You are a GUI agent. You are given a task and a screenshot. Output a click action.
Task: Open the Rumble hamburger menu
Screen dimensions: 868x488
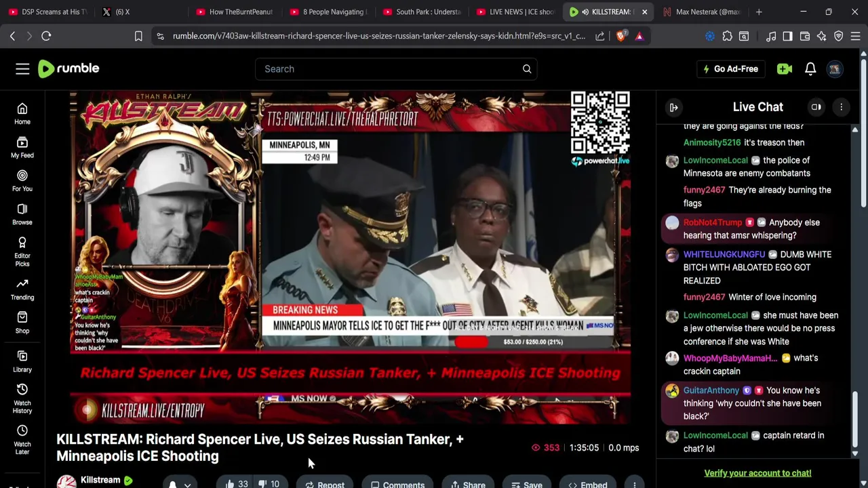pyautogui.click(x=22, y=68)
